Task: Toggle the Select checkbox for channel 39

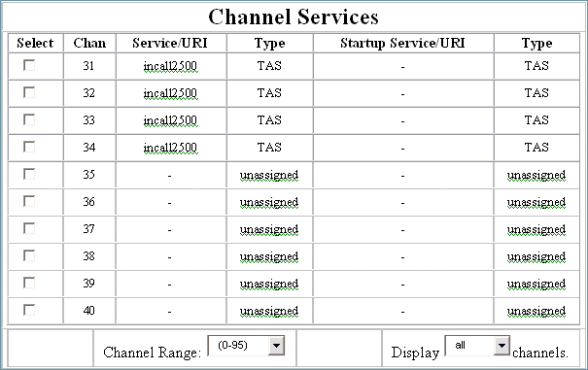Action: point(29,283)
